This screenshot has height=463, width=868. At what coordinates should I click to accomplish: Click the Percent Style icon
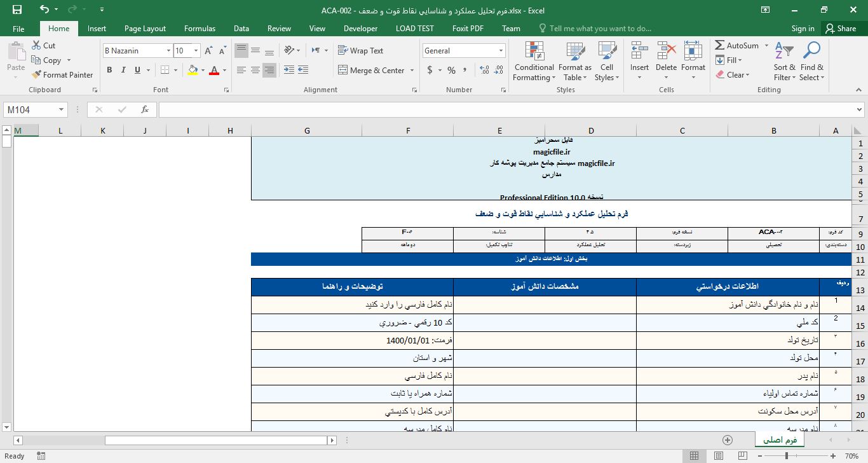451,71
